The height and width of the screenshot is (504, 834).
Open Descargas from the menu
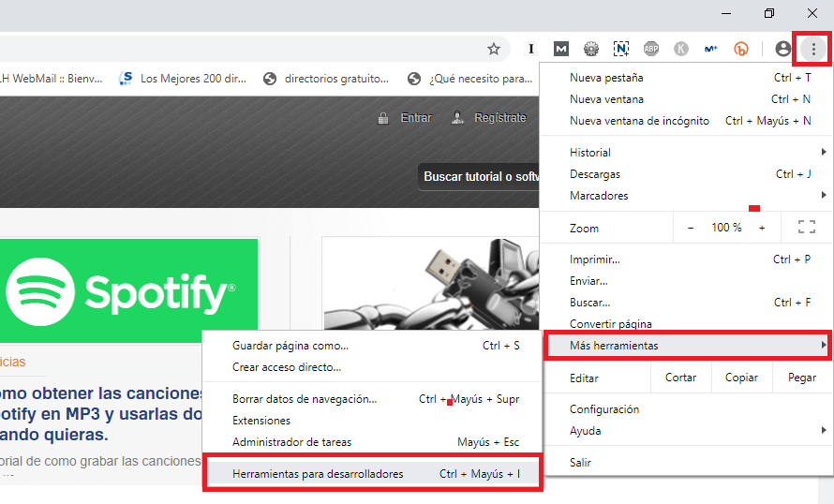pyautogui.click(x=687, y=174)
